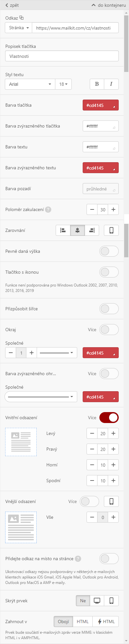Viewport: 129px width, 644px height.
Task: Open the Arial font dropdown
Action: 30,84
